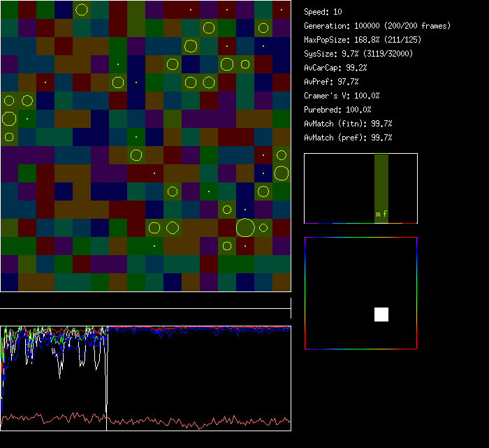The image size is (489, 448).
Task: Click the large circle at the grid's right edge
Action: [x=282, y=173]
